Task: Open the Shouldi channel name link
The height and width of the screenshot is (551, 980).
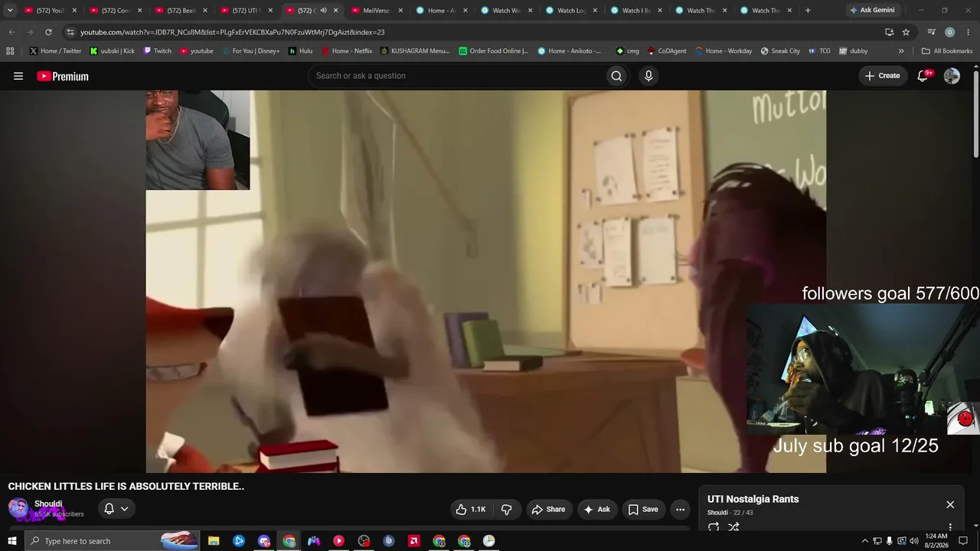Action: click(x=48, y=504)
